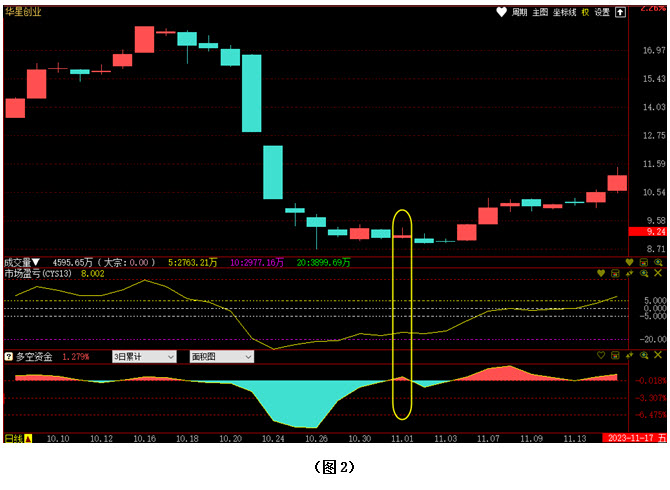Image resolution: width=670 pixels, height=490 pixels.
Task: Close the 市场盈亏 indicator panel
Action: tap(658, 273)
